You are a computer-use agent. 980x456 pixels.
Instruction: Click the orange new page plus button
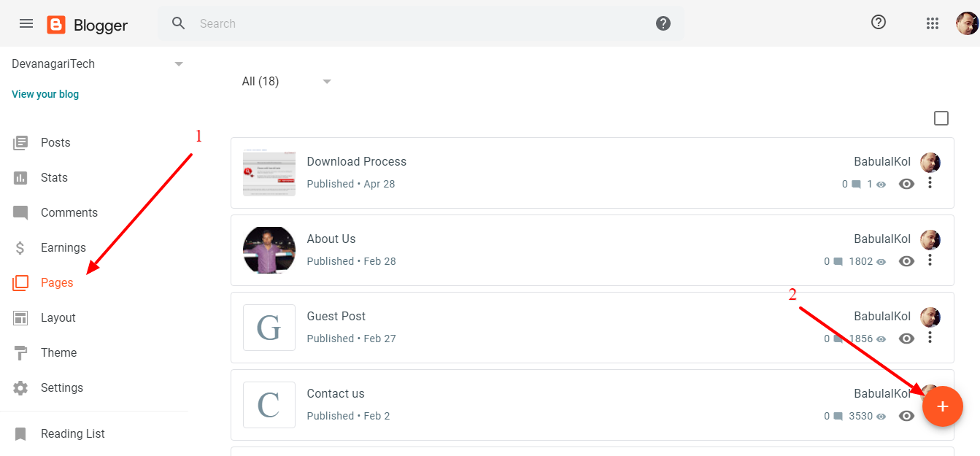(943, 406)
